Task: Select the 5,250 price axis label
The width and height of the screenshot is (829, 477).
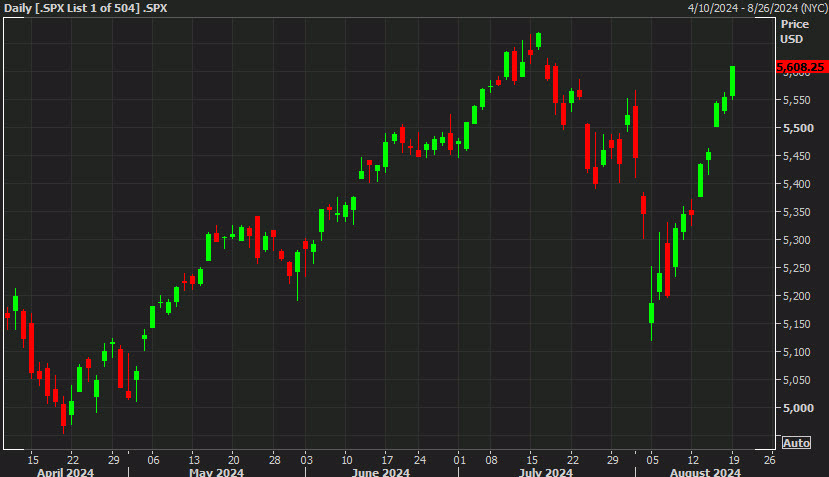Action: [797, 268]
